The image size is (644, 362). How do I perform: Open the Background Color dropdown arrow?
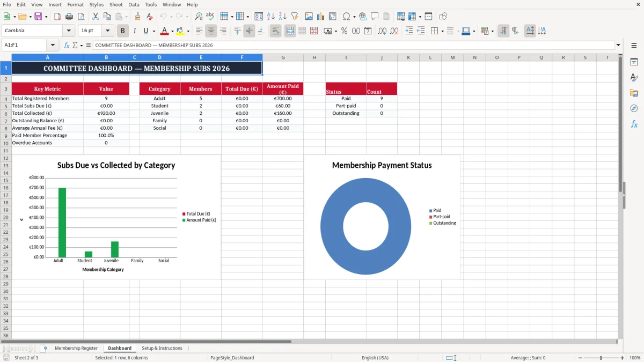188,31
